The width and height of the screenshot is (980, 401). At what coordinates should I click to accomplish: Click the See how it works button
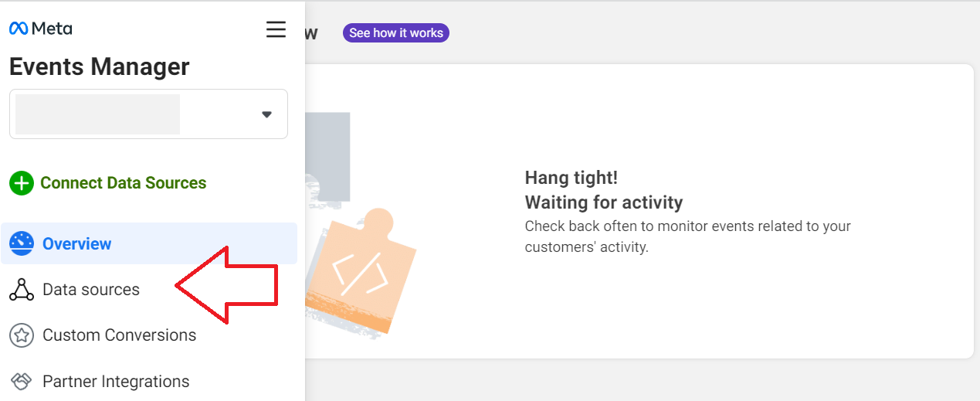(x=396, y=33)
